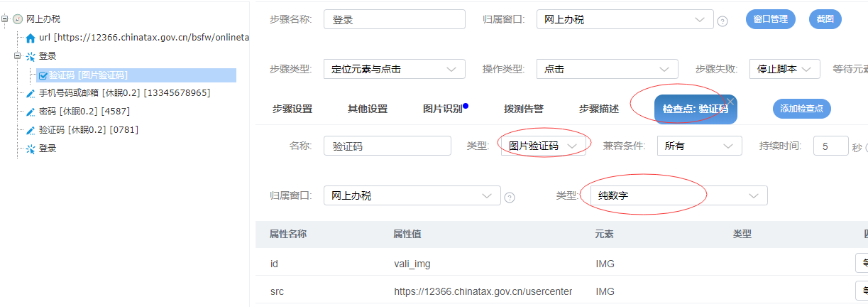Click the home icon beside url entry

click(x=31, y=38)
